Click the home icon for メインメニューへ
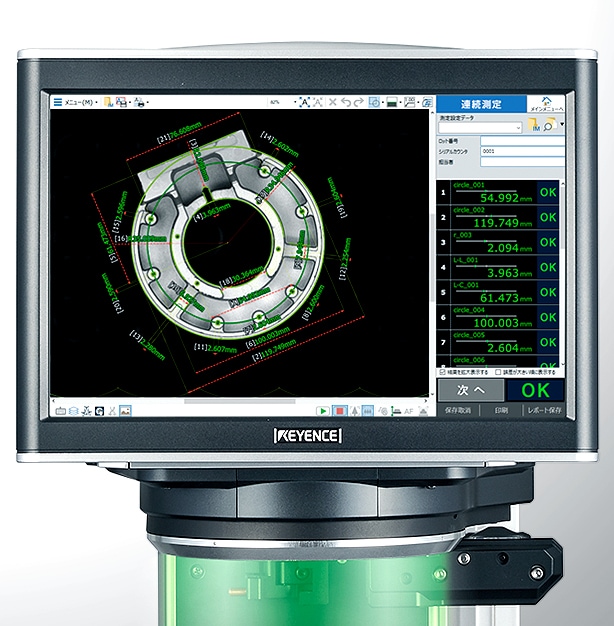This screenshot has height=626, width=614. (546, 100)
